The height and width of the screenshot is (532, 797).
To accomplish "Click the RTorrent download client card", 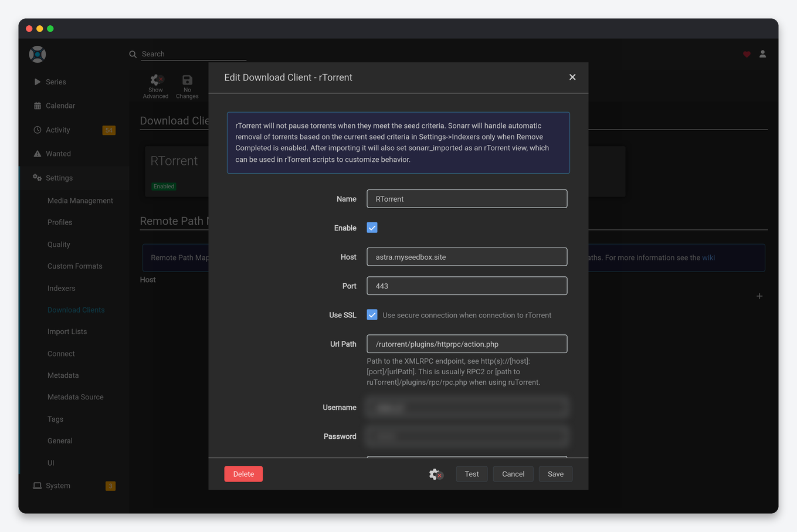I will click(x=176, y=171).
